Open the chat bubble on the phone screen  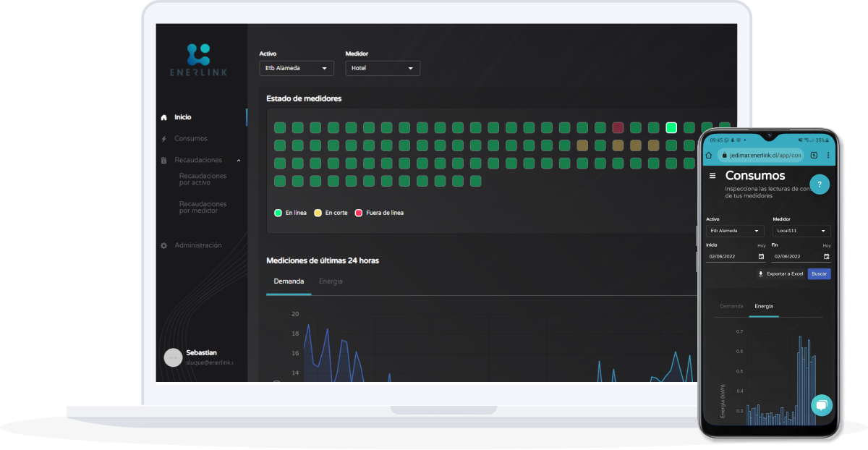point(822,405)
